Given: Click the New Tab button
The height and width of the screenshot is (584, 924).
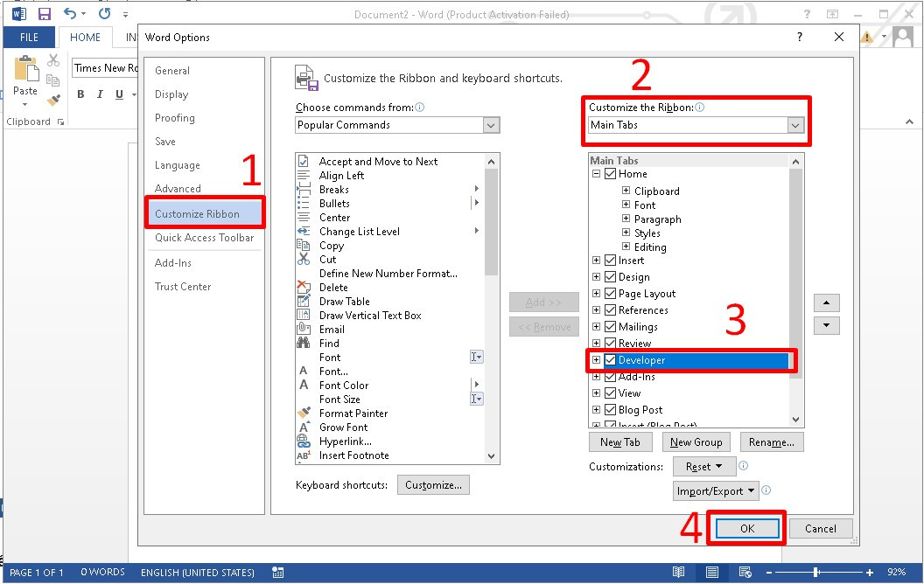Looking at the screenshot, I should [x=620, y=441].
